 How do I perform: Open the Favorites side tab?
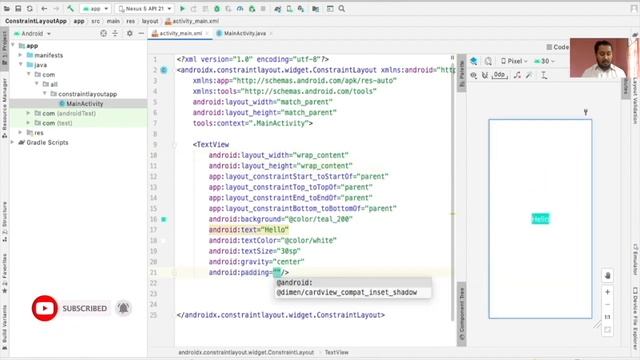click(4, 273)
